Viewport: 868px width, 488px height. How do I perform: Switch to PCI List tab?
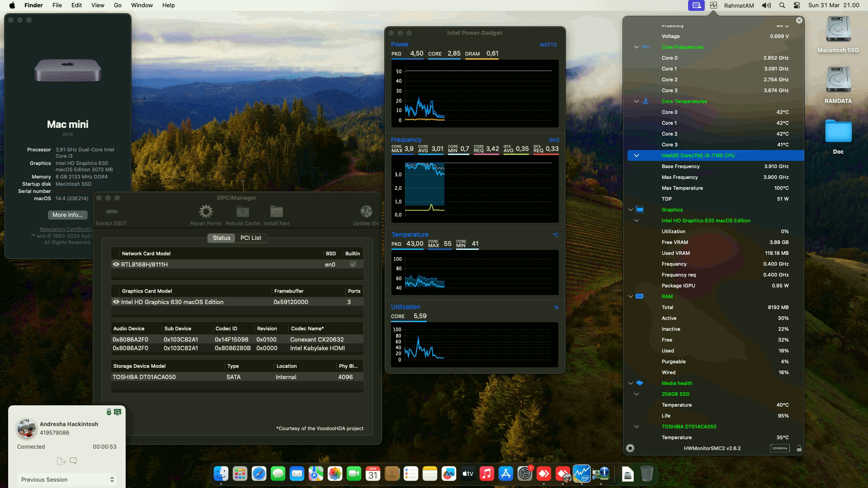pyautogui.click(x=251, y=238)
